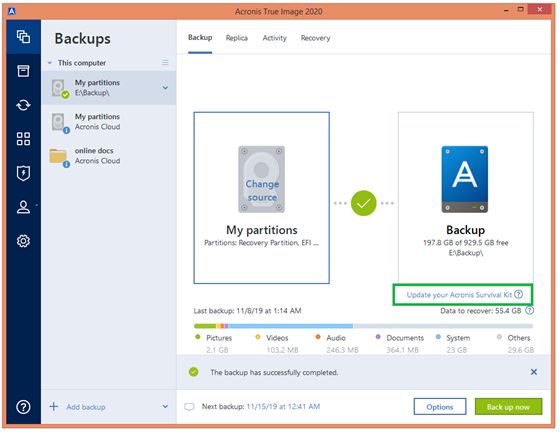Click the Backups panel heading

click(x=82, y=38)
